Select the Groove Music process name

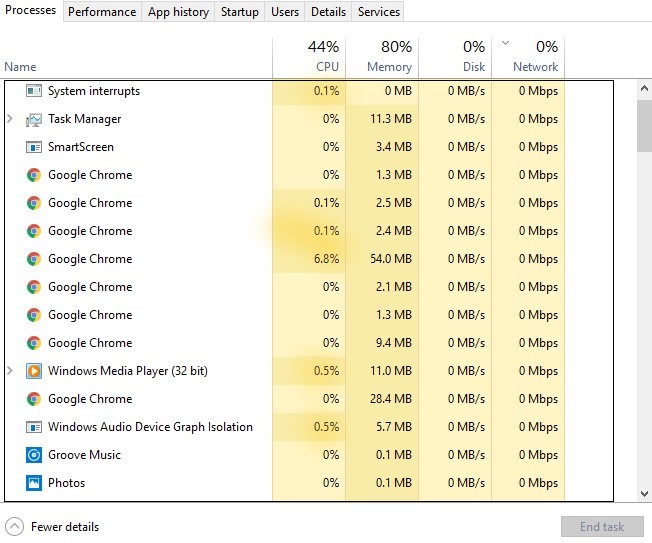84,455
